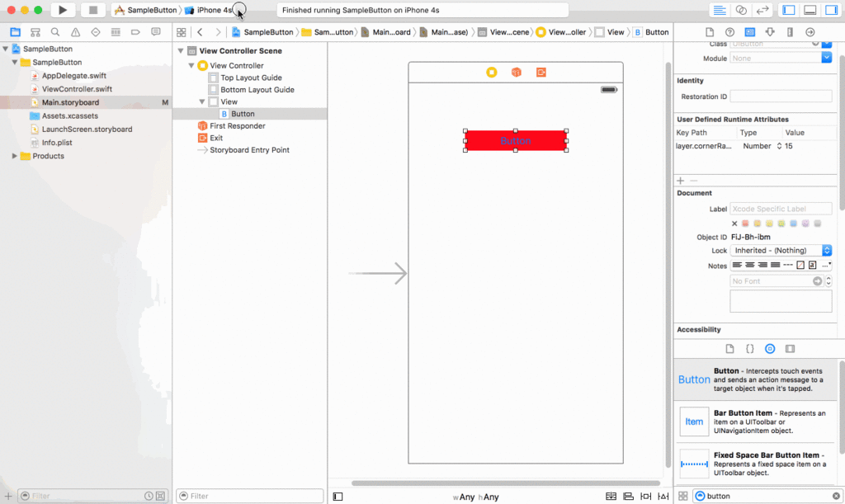845x504 pixels.
Task: Click the Exit icon on scene dock
Action: 541,72
